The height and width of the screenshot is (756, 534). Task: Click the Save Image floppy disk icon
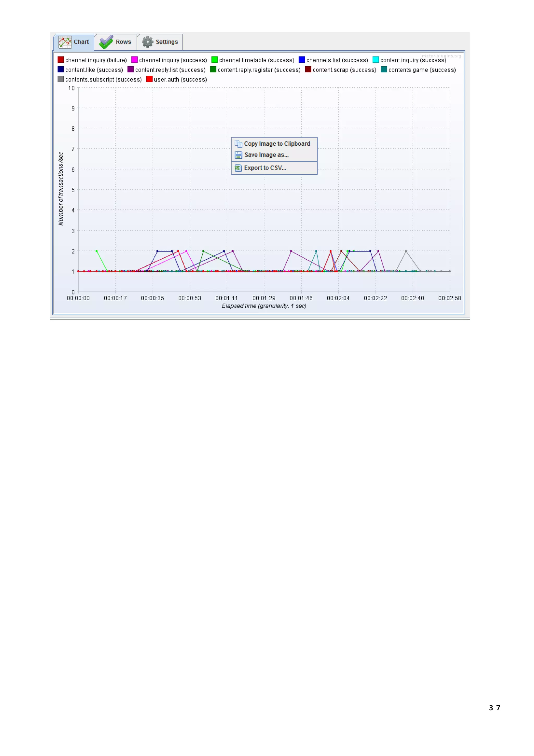pos(238,155)
